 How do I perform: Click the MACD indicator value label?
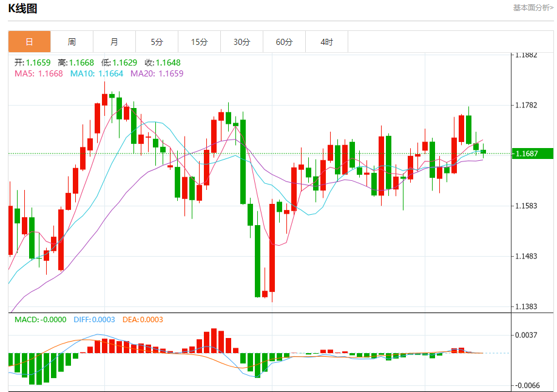click(40, 319)
